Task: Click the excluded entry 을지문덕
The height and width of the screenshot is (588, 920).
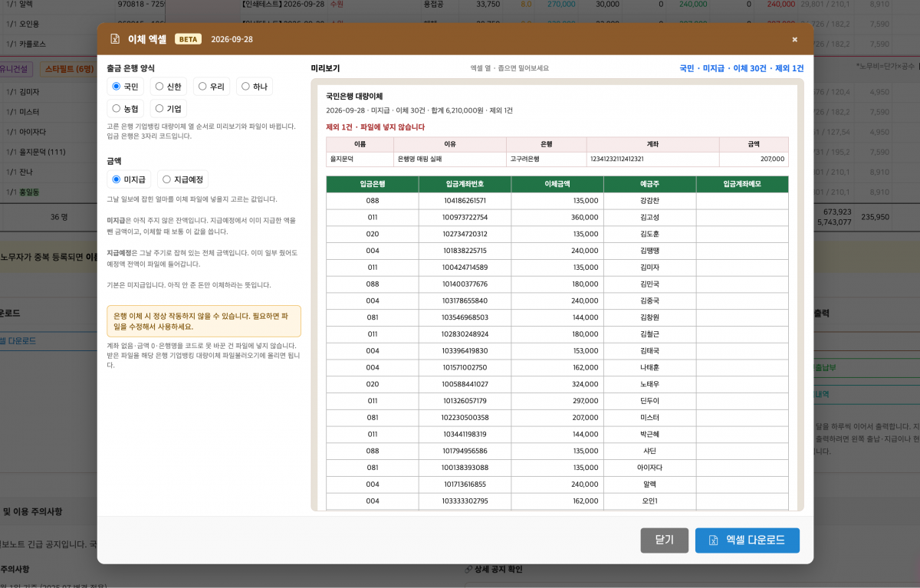Action: (x=360, y=159)
